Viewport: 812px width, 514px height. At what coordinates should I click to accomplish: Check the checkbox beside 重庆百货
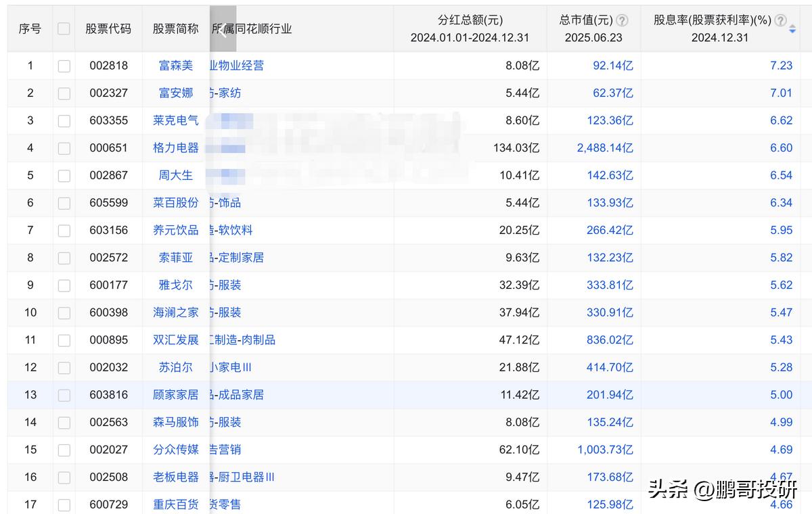64,504
